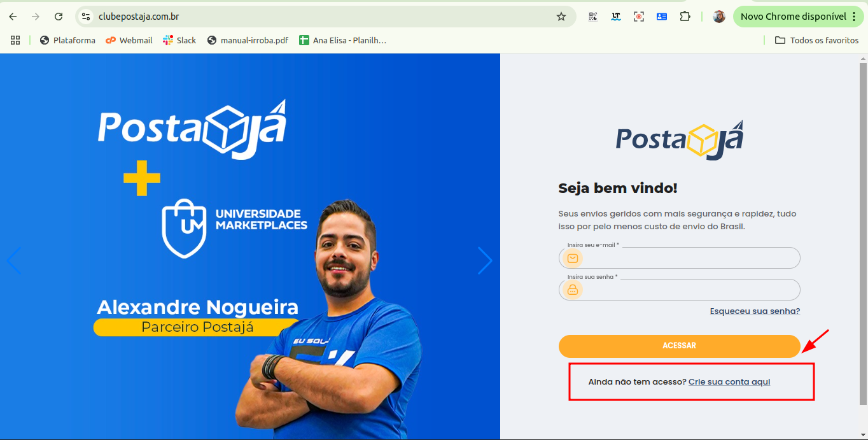Click the ACESSAR button
Viewport: 868px width, 440px height.
tap(679, 346)
